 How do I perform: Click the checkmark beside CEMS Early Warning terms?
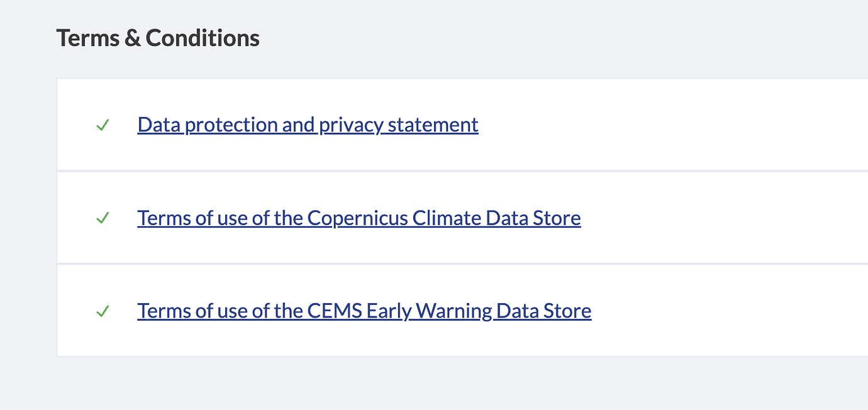pos(103,311)
